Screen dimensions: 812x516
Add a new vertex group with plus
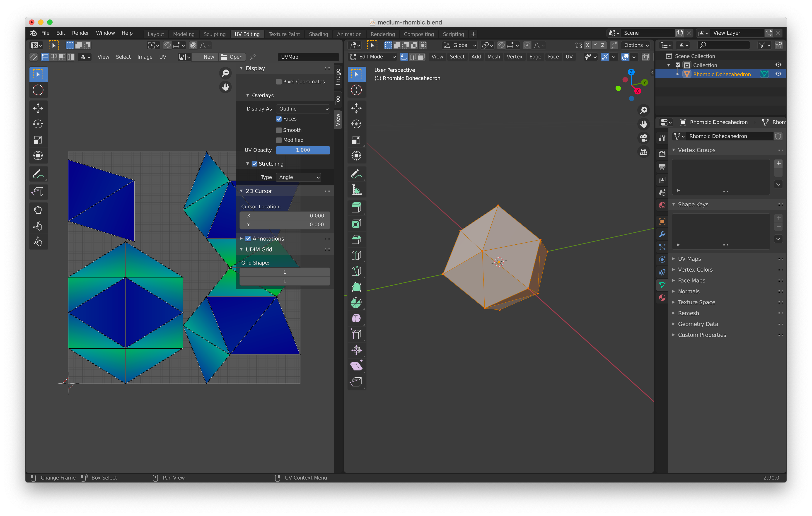[779, 164]
